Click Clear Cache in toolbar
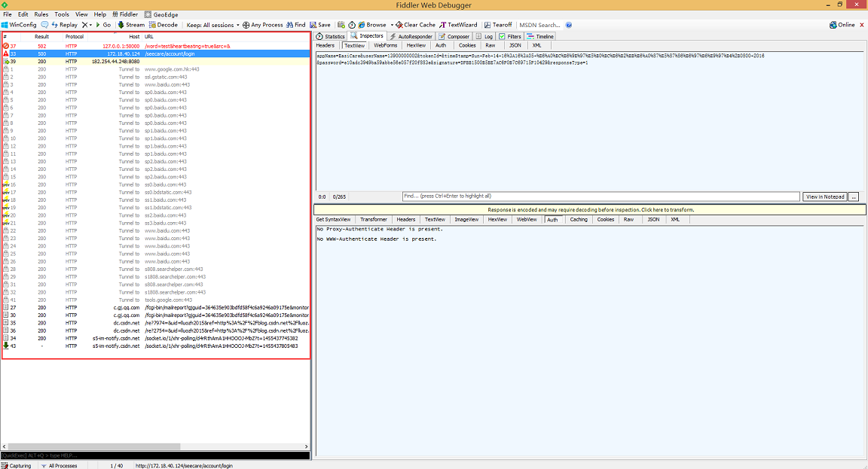This screenshot has width=868, height=469. click(x=416, y=25)
